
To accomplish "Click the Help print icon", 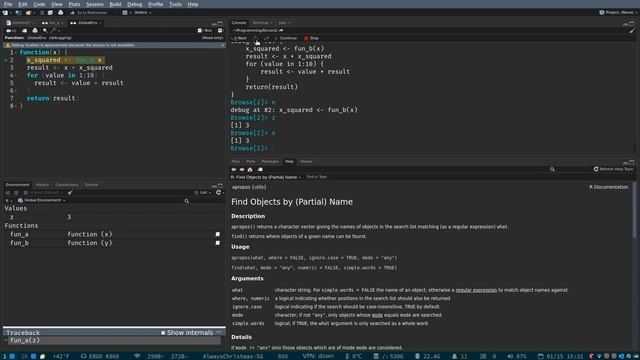I will tap(260, 169).
